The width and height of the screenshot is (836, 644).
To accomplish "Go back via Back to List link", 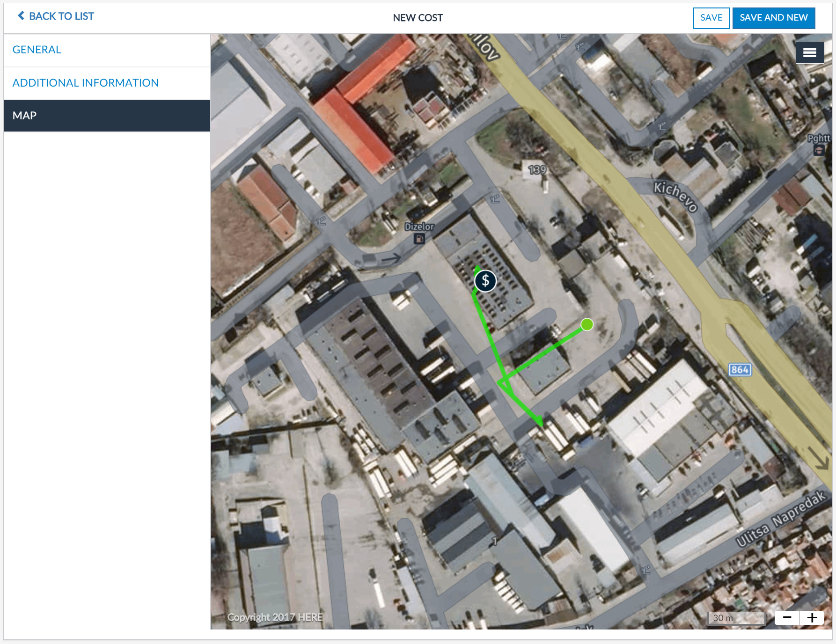I will pyautogui.click(x=61, y=16).
